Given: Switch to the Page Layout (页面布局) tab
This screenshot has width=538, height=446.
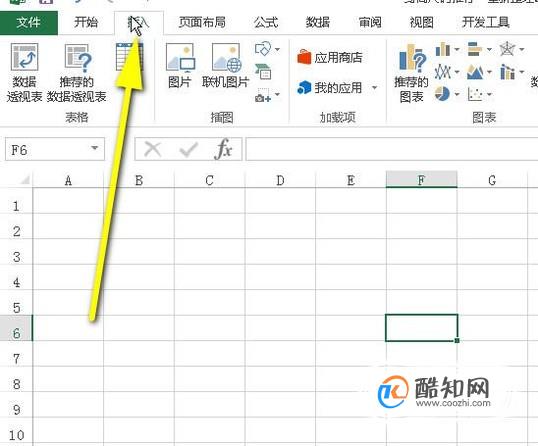Looking at the screenshot, I should tap(202, 23).
